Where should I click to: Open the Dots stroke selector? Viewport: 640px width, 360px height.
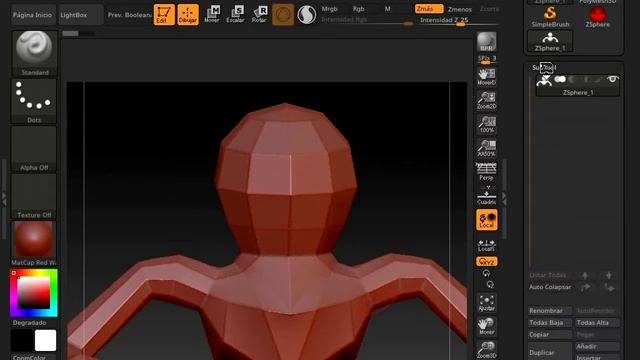[x=34, y=101]
